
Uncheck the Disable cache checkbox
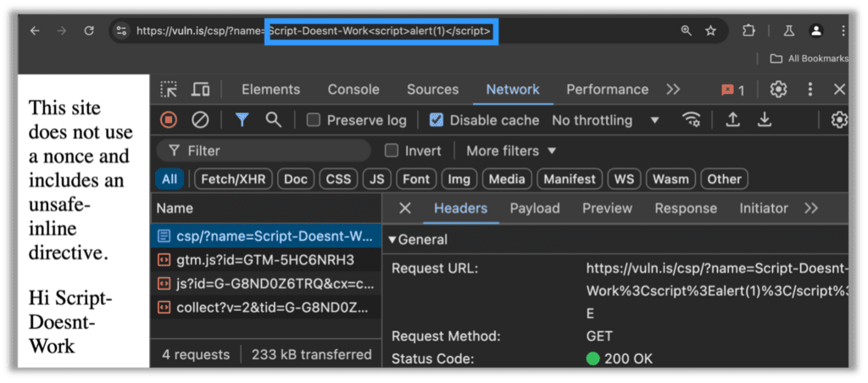click(x=437, y=120)
